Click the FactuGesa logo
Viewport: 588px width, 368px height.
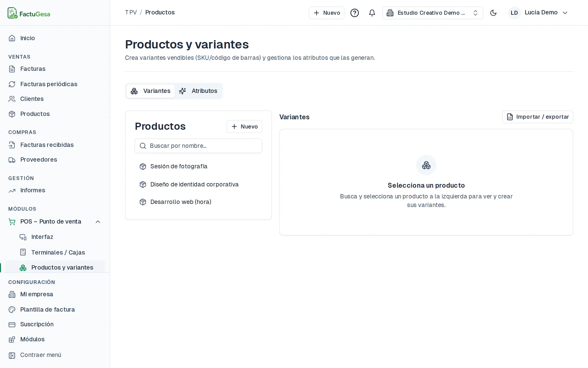tap(29, 13)
